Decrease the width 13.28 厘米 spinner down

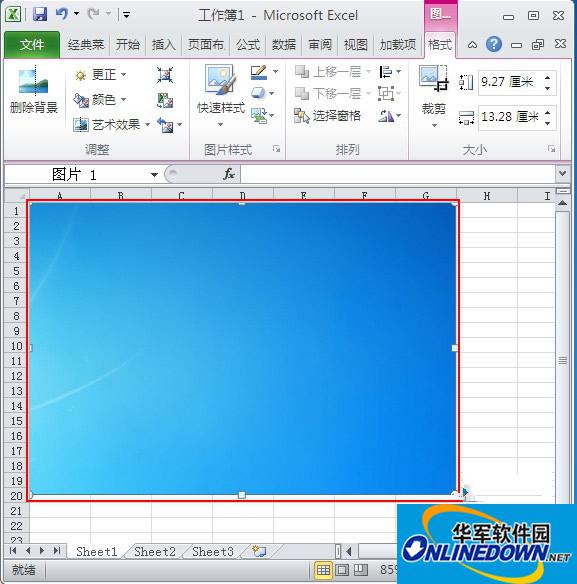(x=547, y=123)
